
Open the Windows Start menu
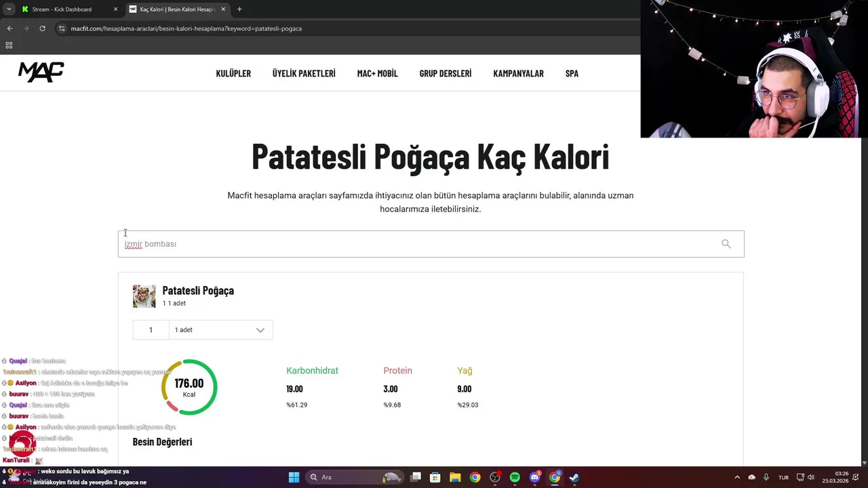pos(294,477)
